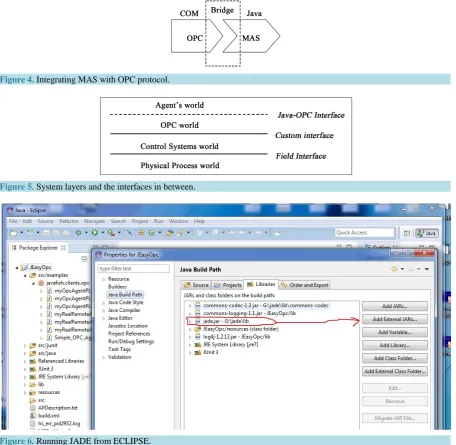The image size is (456, 445).
Task: Expand Referenced Libraries in Package Explorer
Action: (x=25, y=361)
